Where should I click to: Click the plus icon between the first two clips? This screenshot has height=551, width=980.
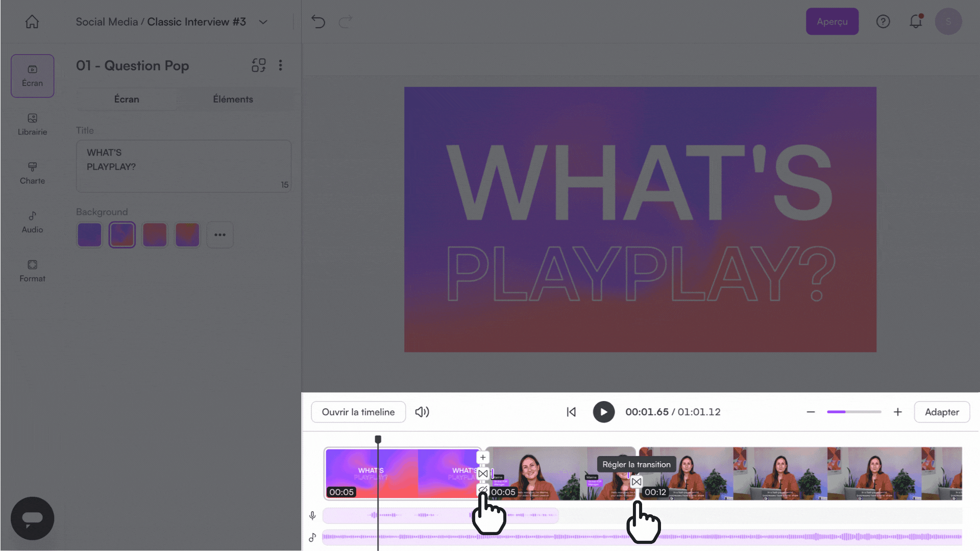point(482,457)
